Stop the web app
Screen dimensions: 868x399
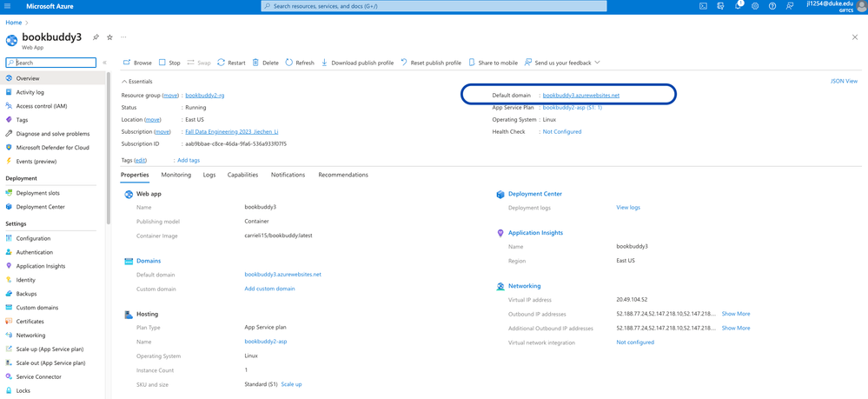pos(169,63)
